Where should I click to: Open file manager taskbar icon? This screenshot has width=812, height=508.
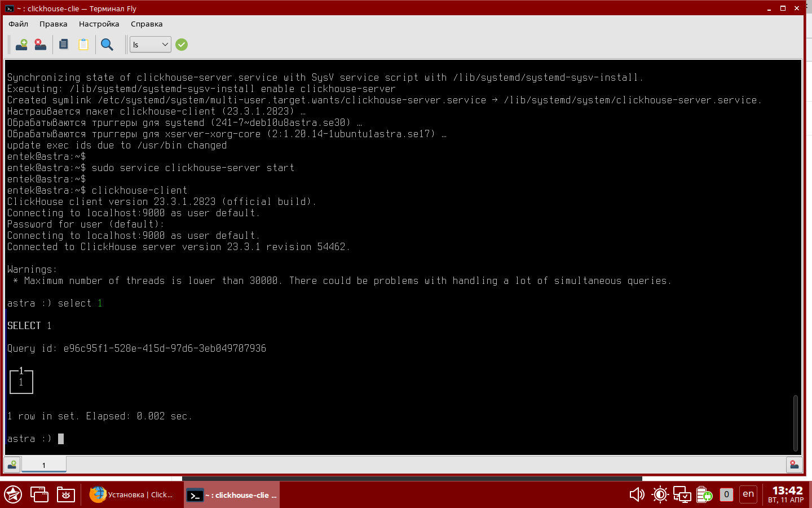(x=65, y=495)
